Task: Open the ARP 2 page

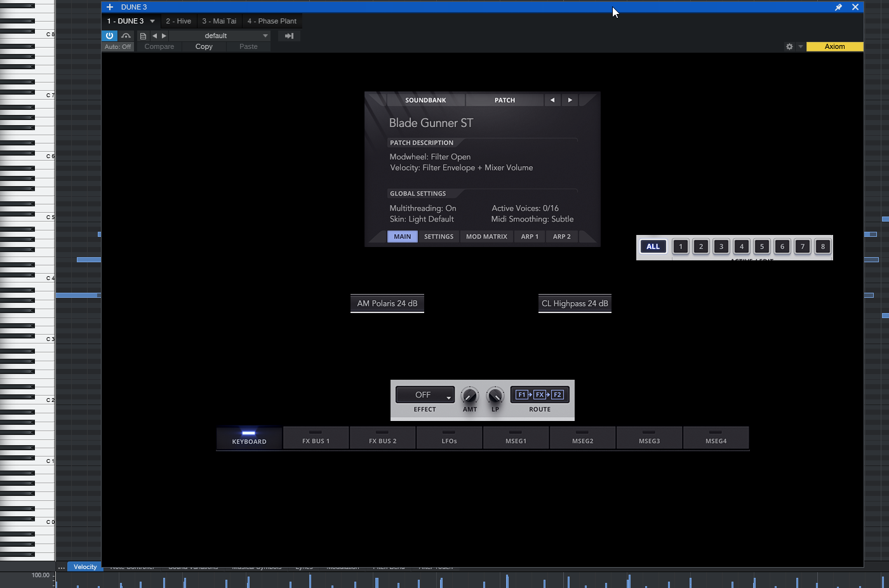Action: coord(561,237)
